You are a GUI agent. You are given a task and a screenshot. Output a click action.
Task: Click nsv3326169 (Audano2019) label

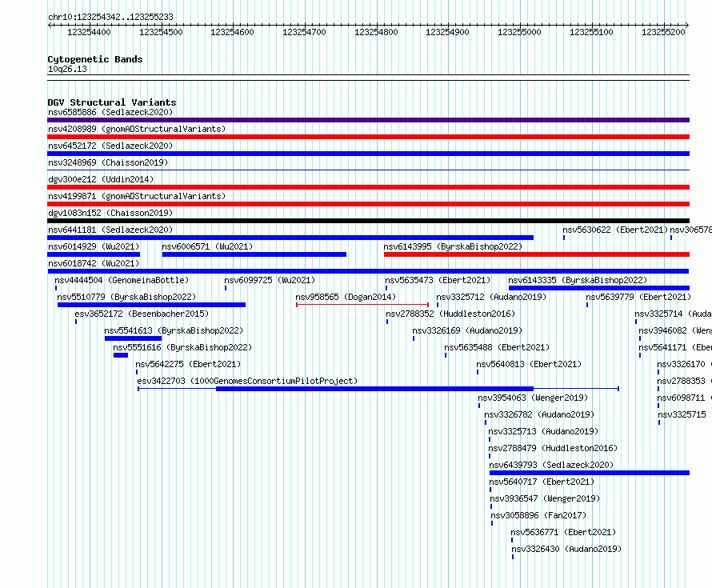click(x=467, y=330)
